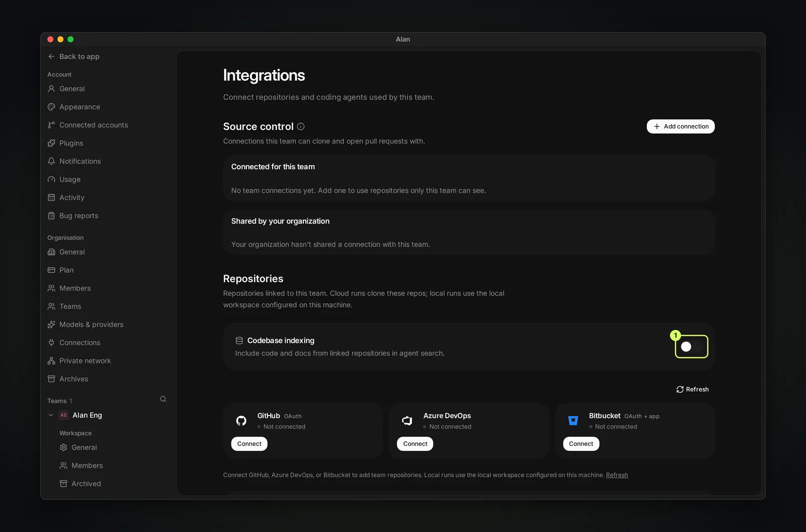The image size is (806, 532).
Task: Click the 'Connected for this team' heading
Action: pos(273,167)
